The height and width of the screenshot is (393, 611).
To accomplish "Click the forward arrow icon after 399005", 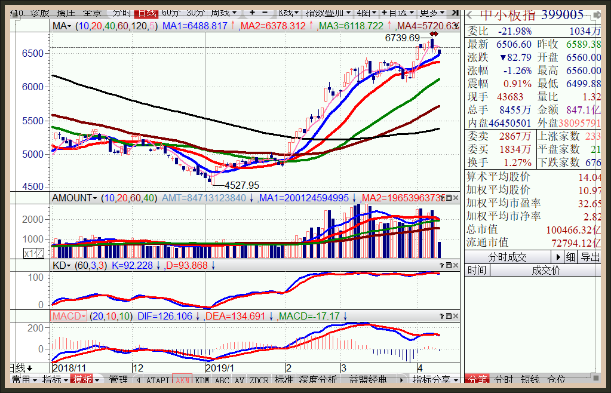I will (x=597, y=15).
